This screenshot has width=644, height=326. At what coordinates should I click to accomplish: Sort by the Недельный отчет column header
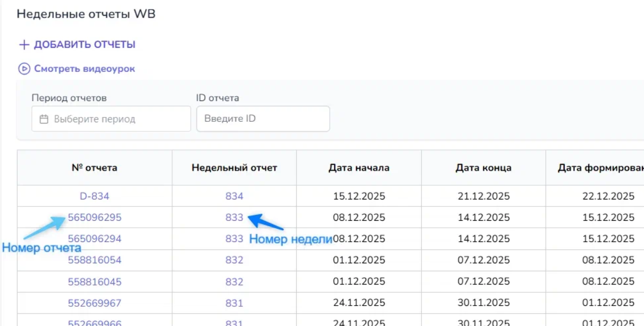coord(234,168)
